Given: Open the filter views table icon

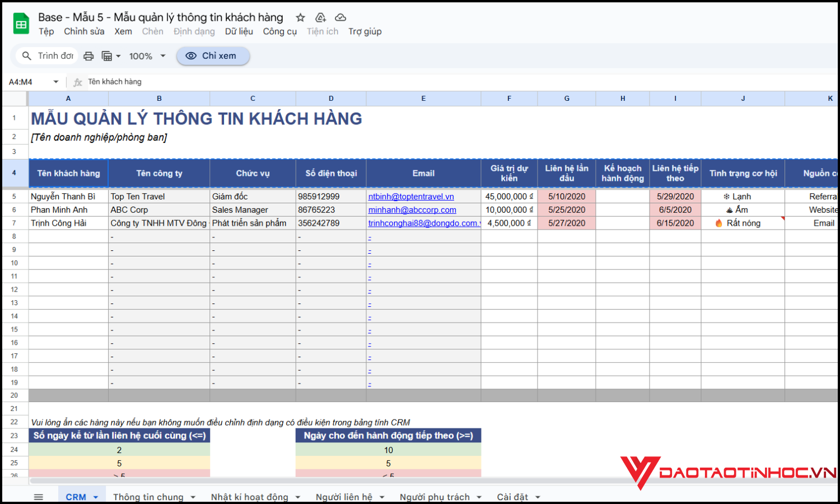Looking at the screenshot, I should pyautogui.click(x=107, y=56).
